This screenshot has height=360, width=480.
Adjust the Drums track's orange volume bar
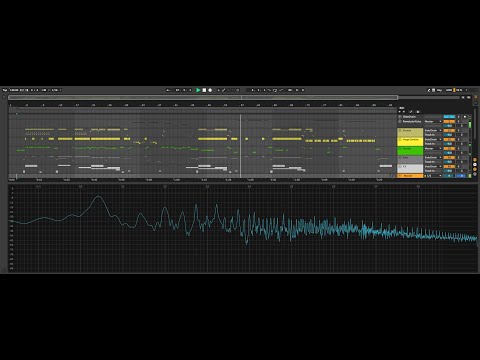point(449,130)
